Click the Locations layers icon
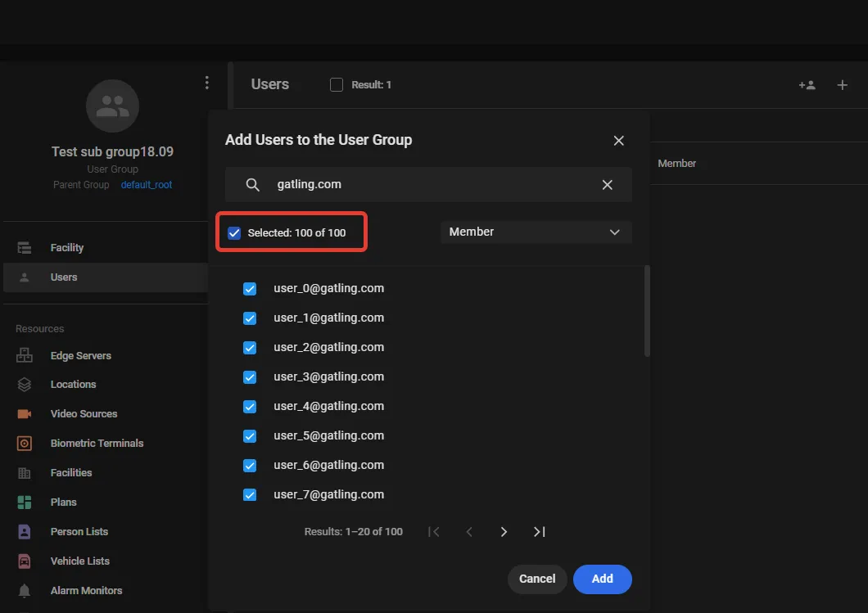The image size is (868, 613). [x=25, y=385]
